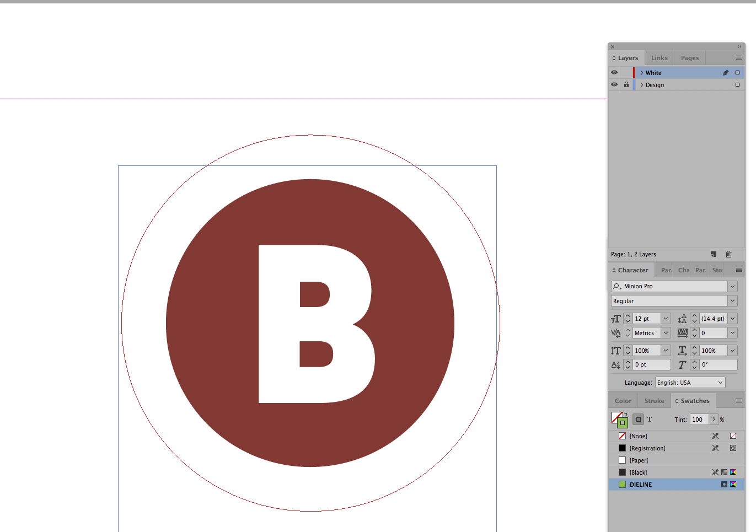Click the selection square on Design layer
The height and width of the screenshot is (532, 756).
[737, 85]
